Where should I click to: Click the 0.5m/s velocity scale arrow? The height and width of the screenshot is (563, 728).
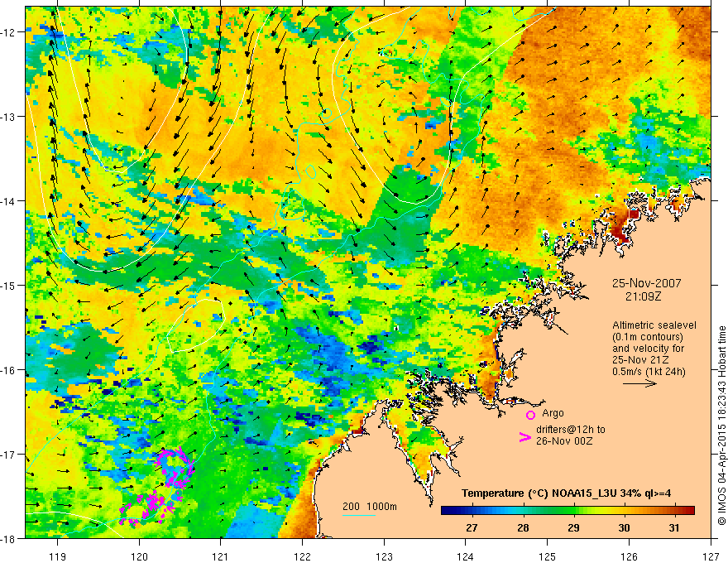(x=639, y=383)
